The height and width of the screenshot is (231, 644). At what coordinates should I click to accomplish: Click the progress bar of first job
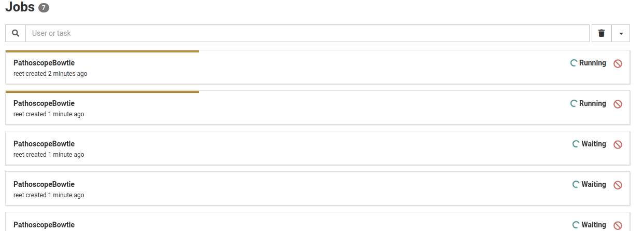coord(102,51)
